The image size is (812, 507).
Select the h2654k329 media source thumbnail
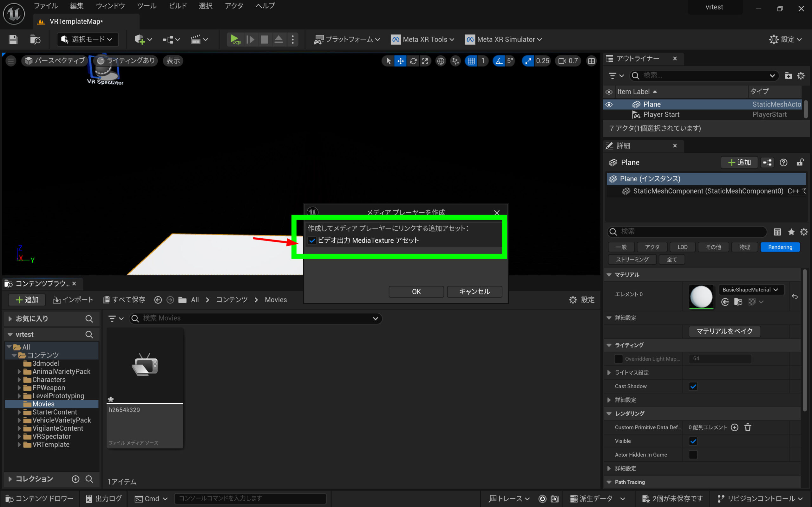click(145, 365)
